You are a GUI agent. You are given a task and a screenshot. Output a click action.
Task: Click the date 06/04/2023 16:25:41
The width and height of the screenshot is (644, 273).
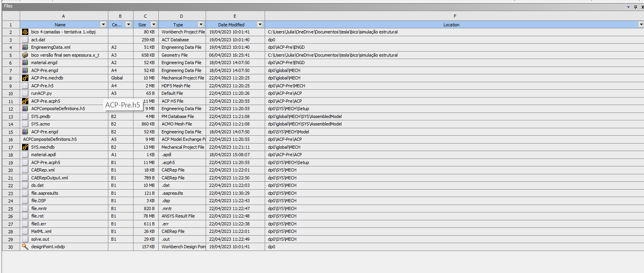[229, 55]
